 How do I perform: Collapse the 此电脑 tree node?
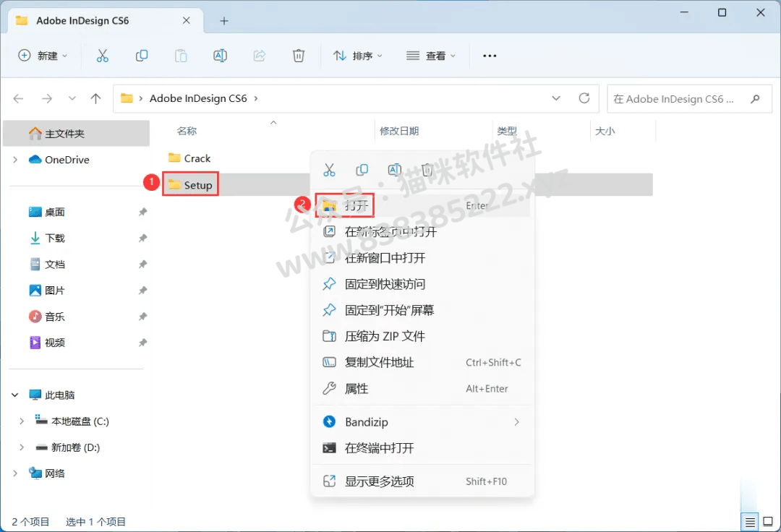click(15, 395)
